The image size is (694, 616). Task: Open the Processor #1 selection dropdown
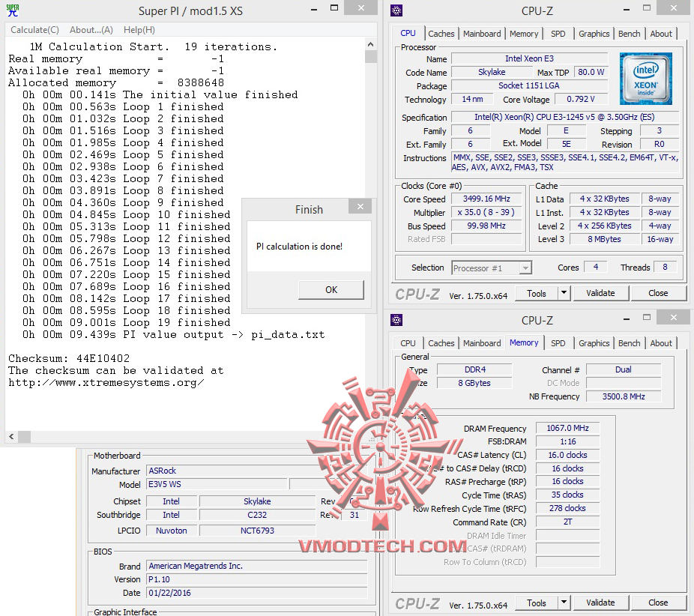tap(492, 268)
